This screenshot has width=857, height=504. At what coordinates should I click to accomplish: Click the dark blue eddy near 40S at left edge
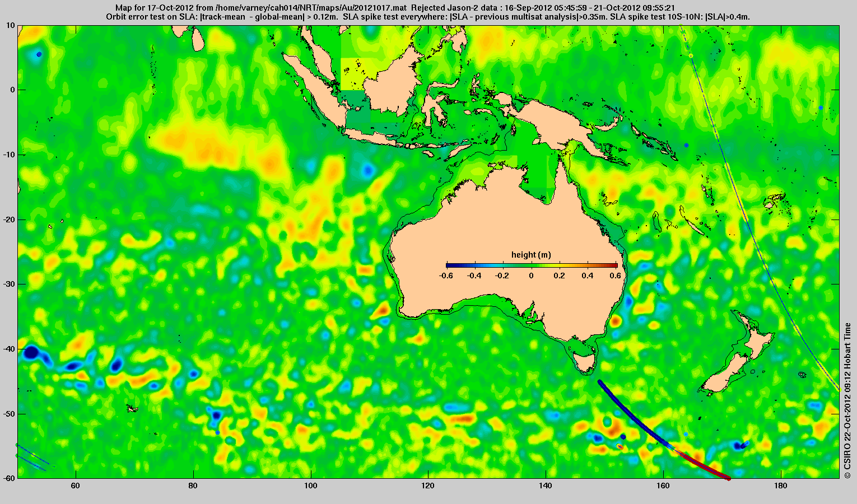point(31,353)
